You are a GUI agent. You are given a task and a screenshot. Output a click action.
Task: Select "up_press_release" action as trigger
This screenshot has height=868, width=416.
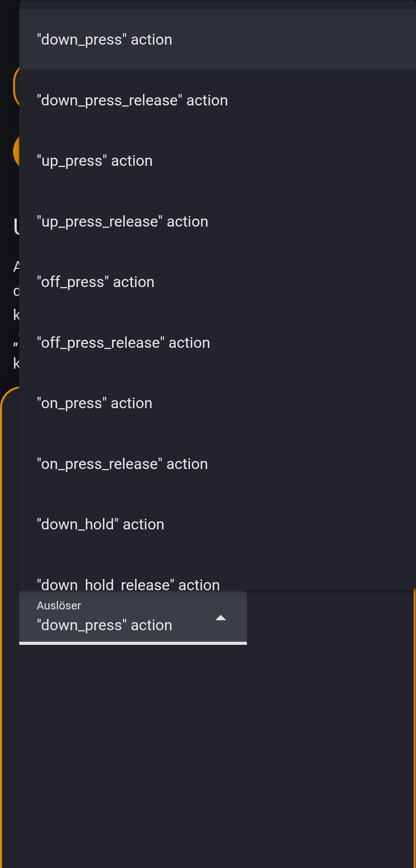point(122,222)
